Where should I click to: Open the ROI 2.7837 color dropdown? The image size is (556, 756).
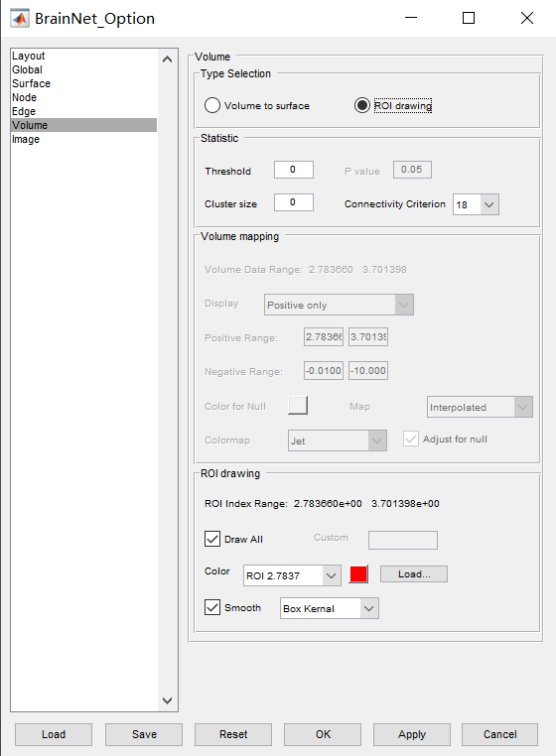(x=292, y=575)
